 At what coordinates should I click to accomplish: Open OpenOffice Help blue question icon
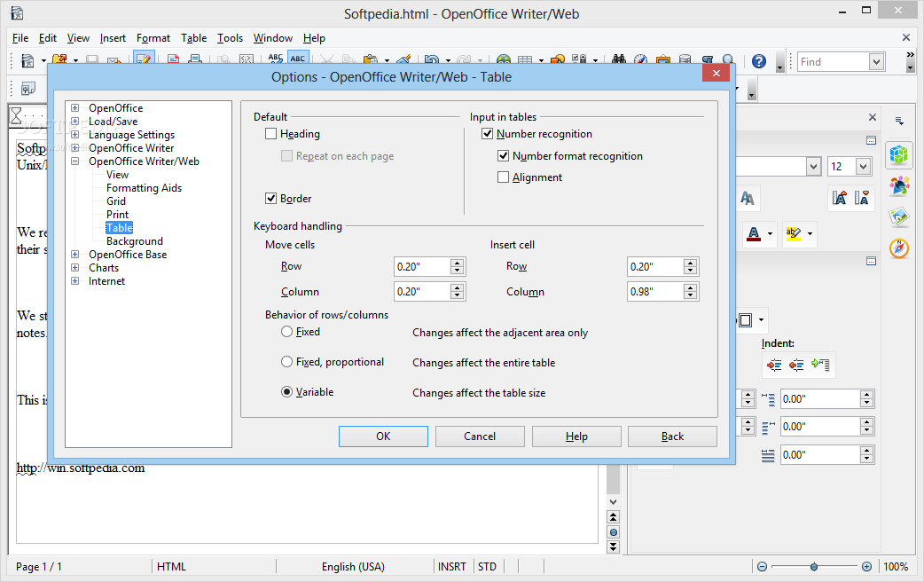pos(758,61)
